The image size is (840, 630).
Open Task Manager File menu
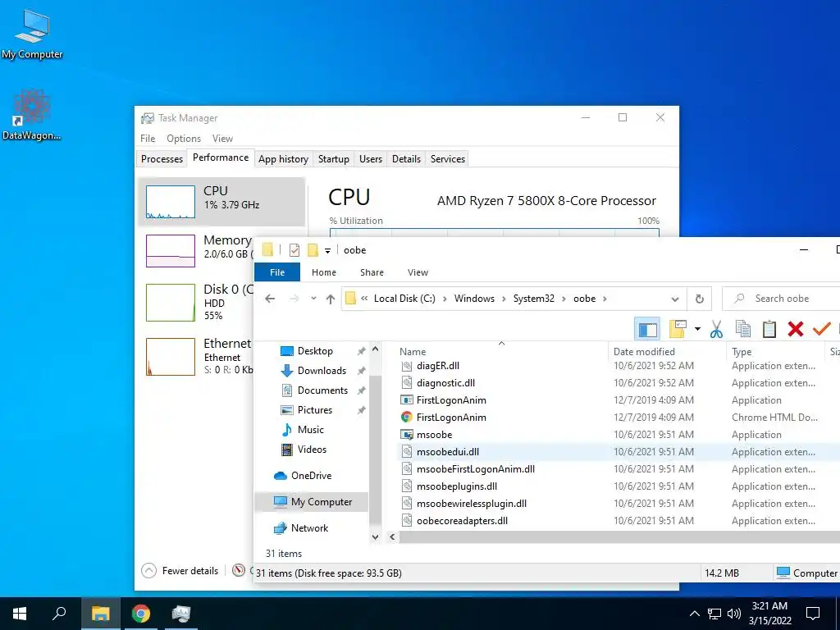148,139
